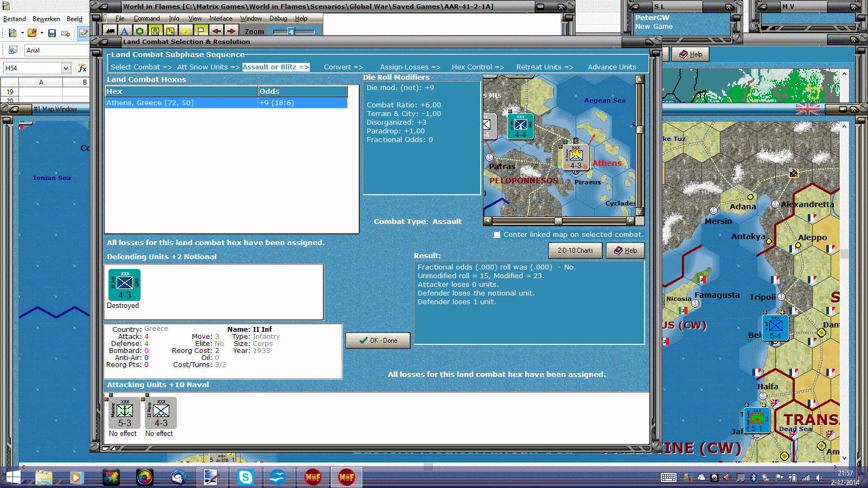Open the Bewerken menu in the spreadsheet
Viewport: 868px width, 488px height.
point(46,19)
